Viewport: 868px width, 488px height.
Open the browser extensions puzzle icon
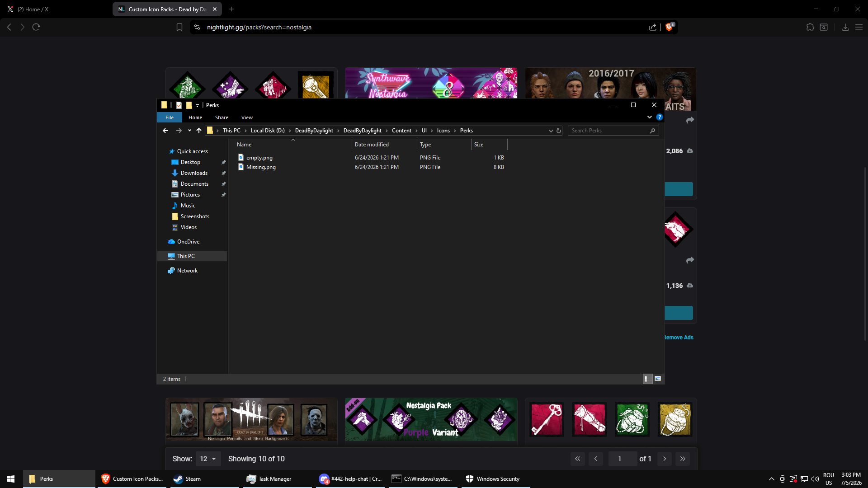[810, 27]
